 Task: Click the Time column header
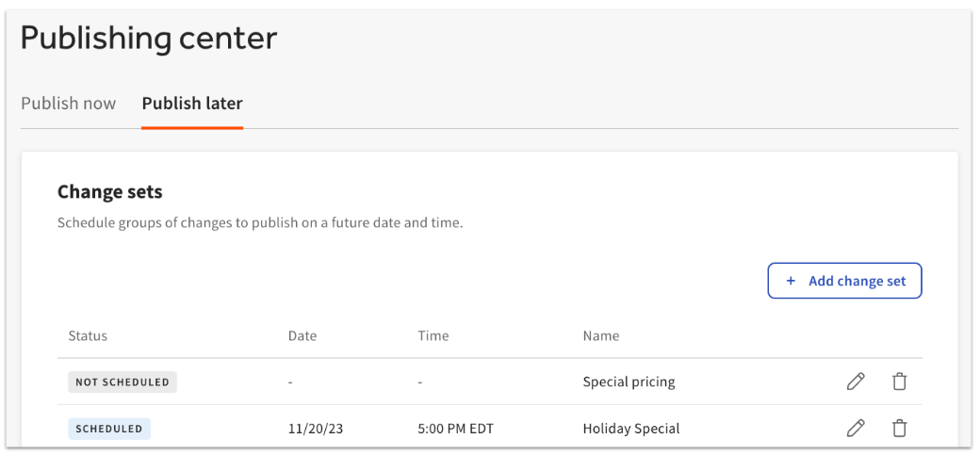point(433,336)
